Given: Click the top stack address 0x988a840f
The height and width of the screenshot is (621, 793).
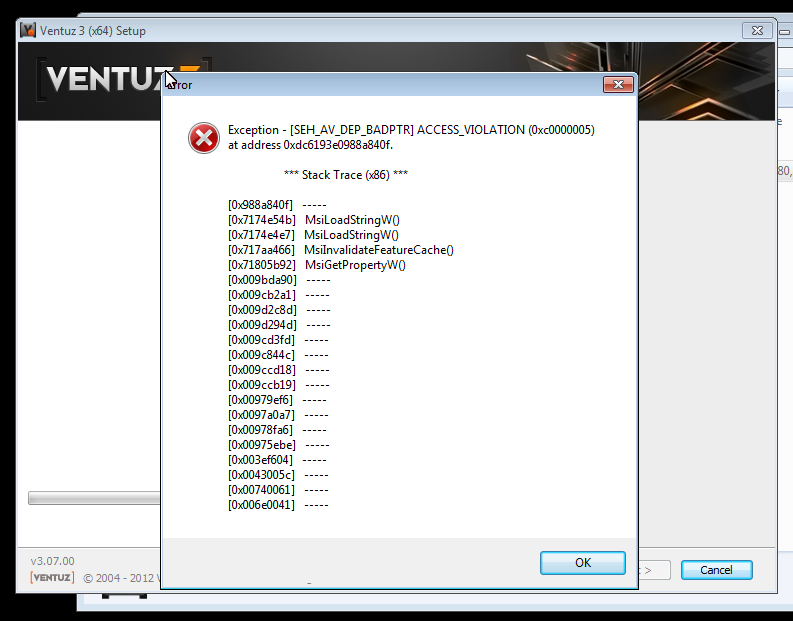Looking at the screenshot, I should coord(261,205).
